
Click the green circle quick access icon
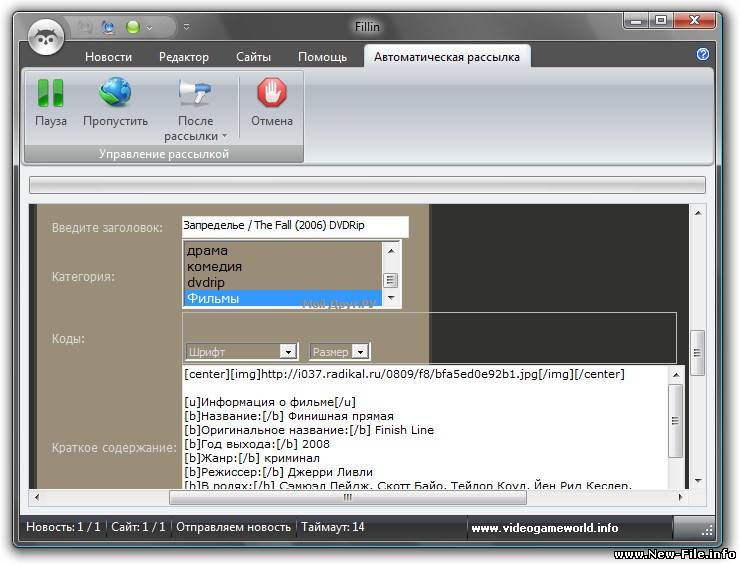click(133, 27)
